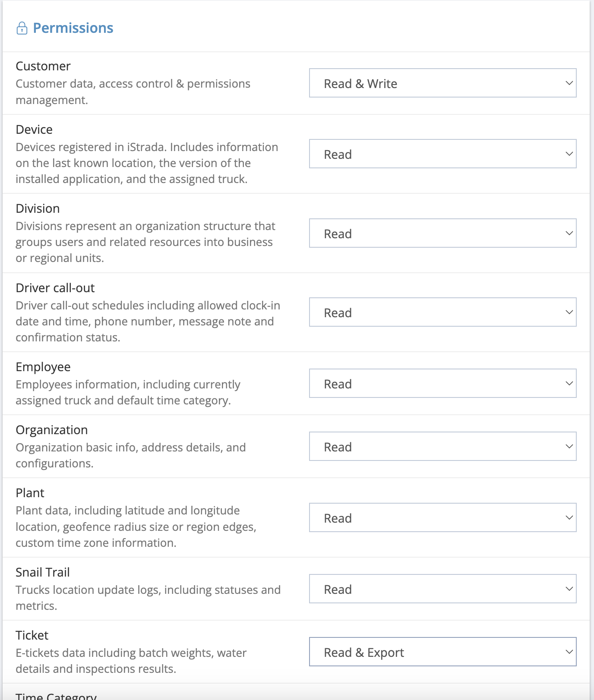Select the Read & Write value for Customer
The width and height of the screenshot is (594, 700).
[x=361, y=83]
